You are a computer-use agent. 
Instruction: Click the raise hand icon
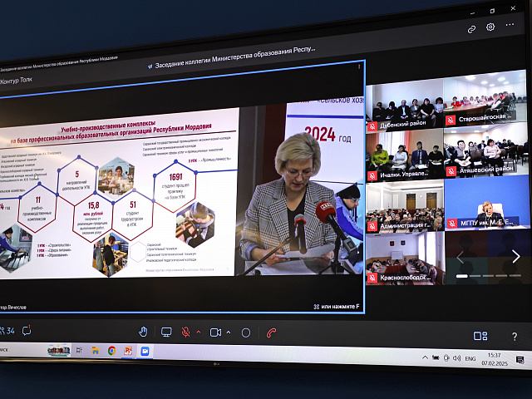(143, 332)
